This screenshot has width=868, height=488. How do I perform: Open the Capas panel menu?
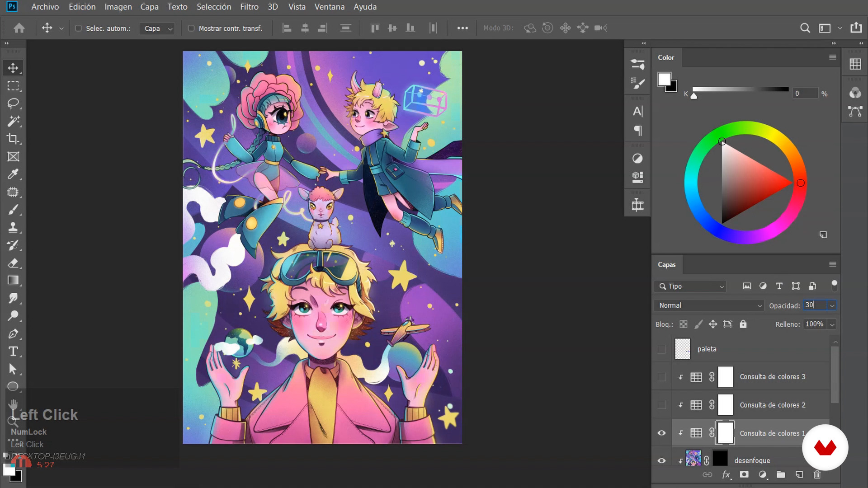(832, 264)
